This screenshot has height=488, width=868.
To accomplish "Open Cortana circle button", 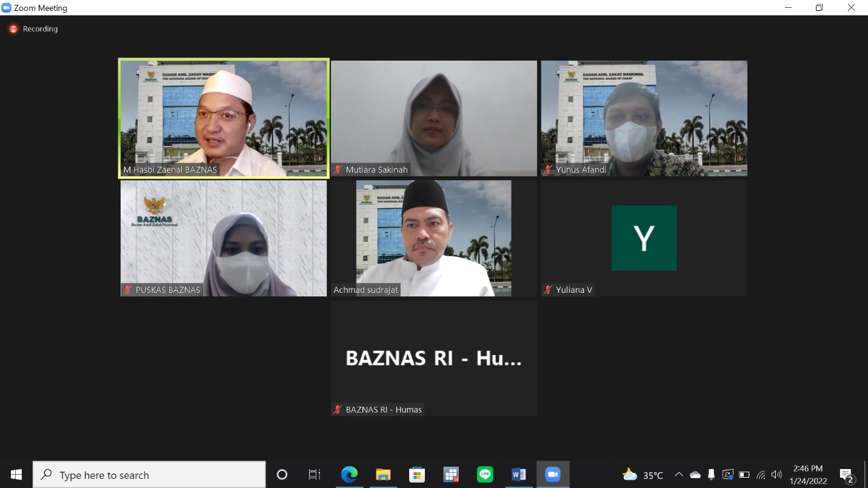I will pos(282,475).
